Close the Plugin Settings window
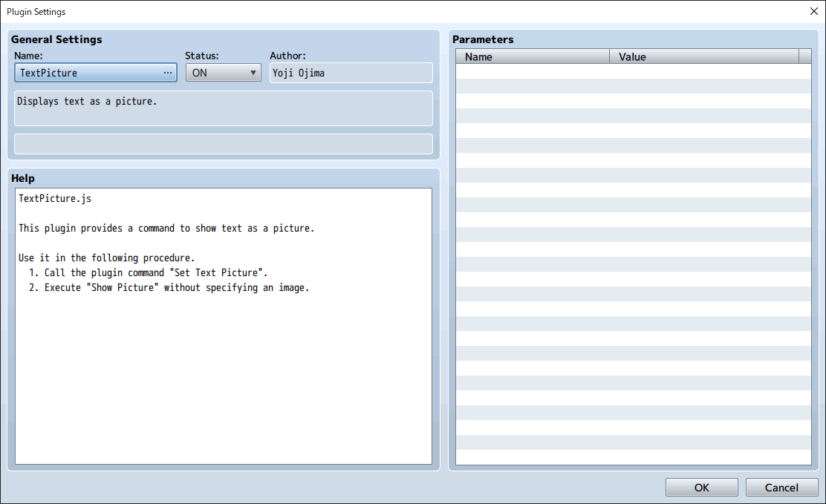 point(813,11)
